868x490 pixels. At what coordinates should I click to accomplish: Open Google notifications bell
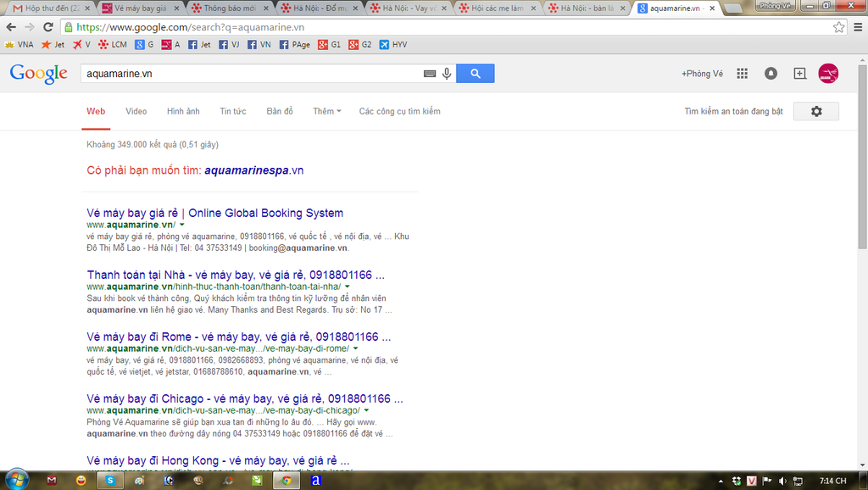pos(771,74)
